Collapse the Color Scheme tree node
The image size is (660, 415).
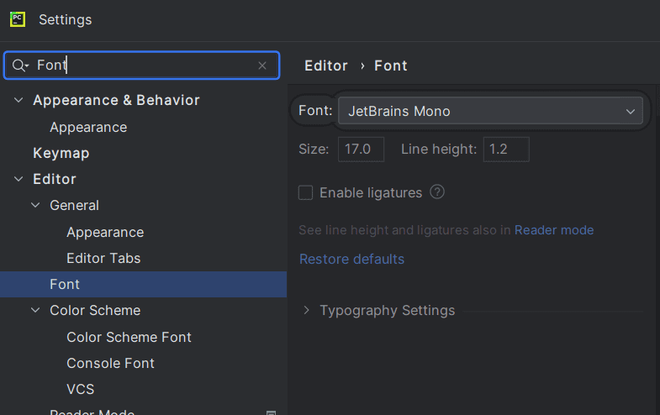point(35,311)
